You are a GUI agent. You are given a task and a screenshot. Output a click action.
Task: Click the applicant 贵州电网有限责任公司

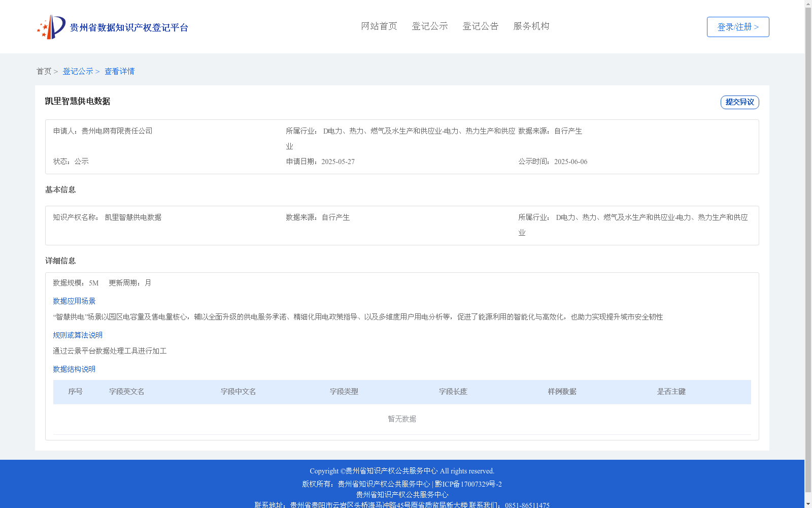coord(117,131)
